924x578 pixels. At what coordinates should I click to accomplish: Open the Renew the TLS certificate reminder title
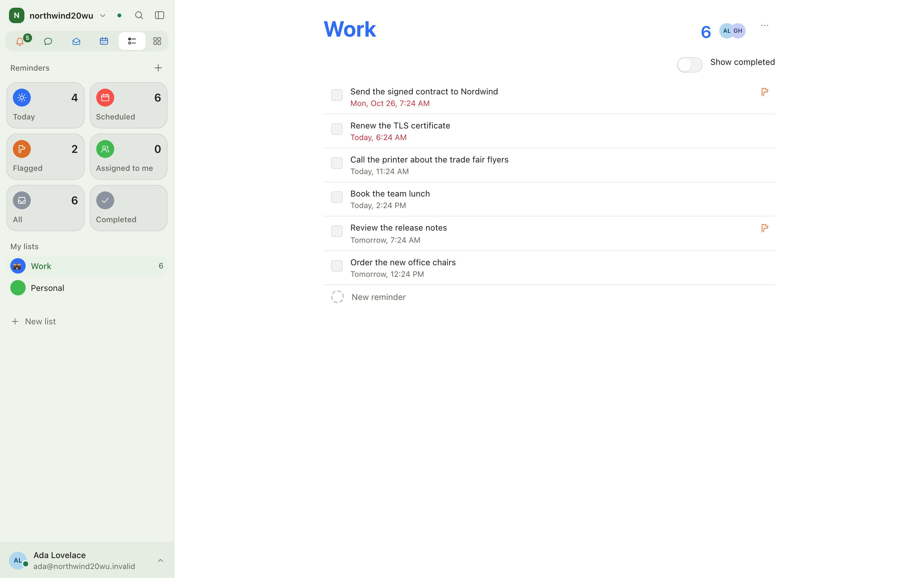tap(400, 125)
